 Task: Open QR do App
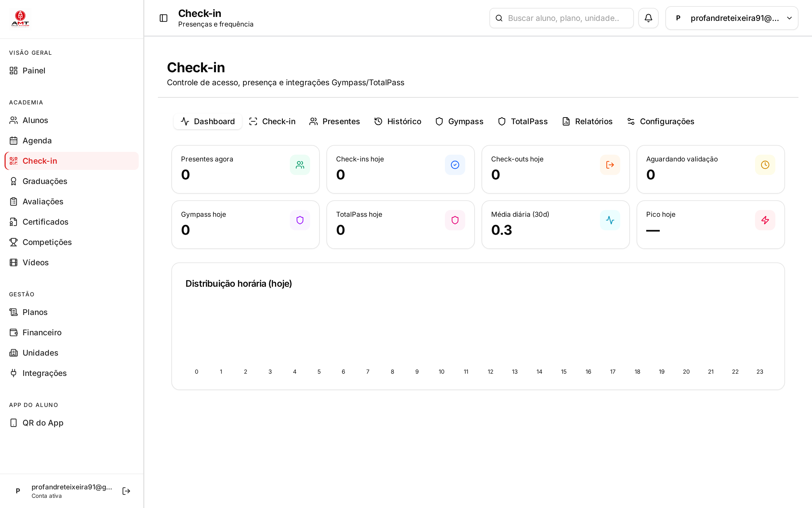(x=71, y=423)
